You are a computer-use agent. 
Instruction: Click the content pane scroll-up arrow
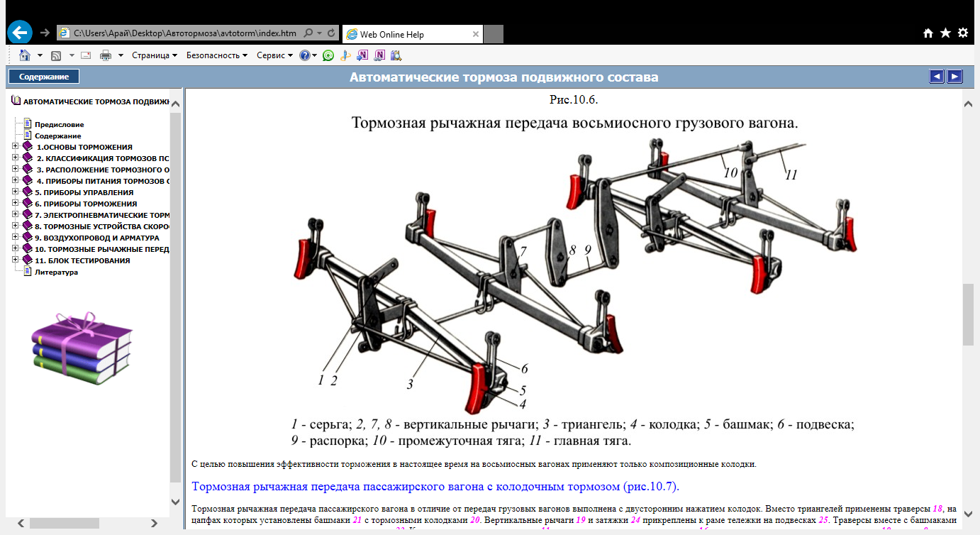point(968,104)
